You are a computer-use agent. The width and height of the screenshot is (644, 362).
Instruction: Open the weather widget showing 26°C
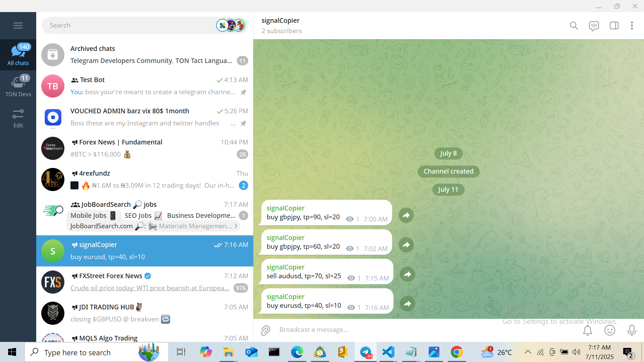496,352
